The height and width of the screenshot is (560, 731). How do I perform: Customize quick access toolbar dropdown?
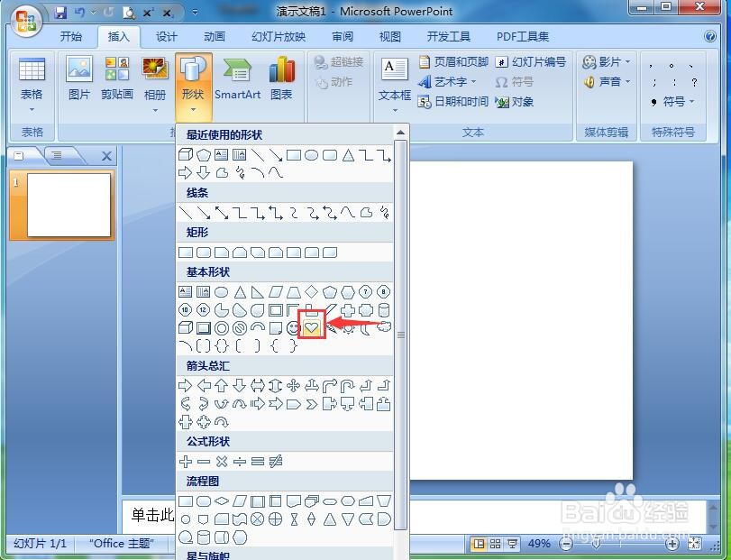tap(195, 13)
